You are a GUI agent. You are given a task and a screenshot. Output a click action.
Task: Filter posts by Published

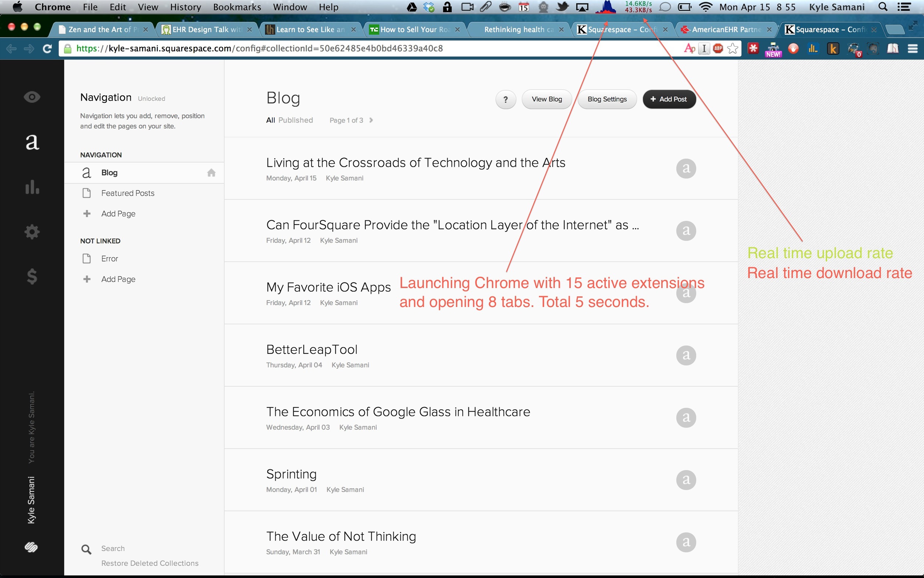(295, 120)
